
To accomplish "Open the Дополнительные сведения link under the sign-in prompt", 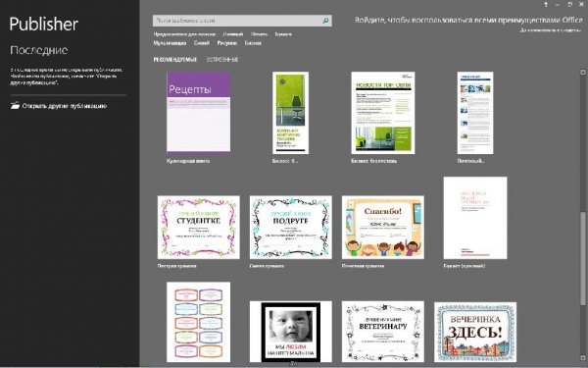I will click(551, 30).
